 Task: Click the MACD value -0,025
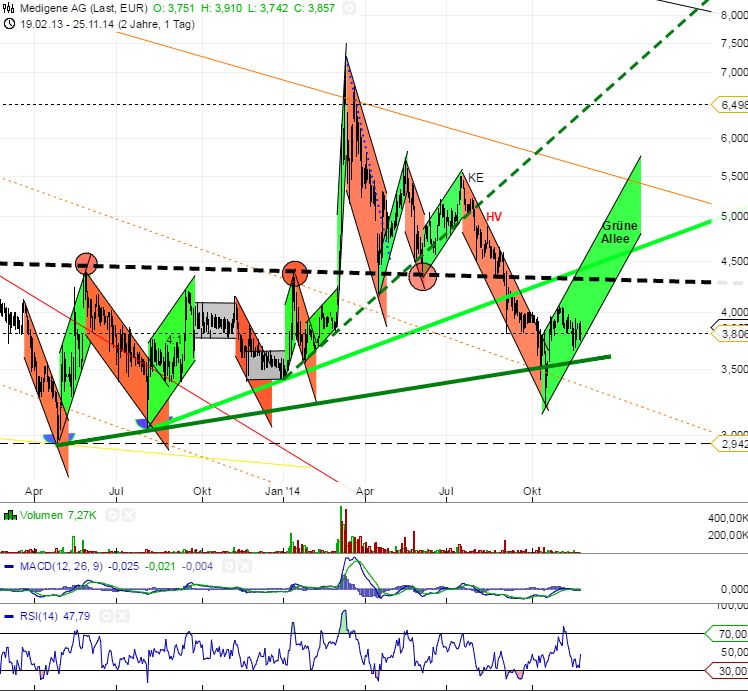pos(124,567)
